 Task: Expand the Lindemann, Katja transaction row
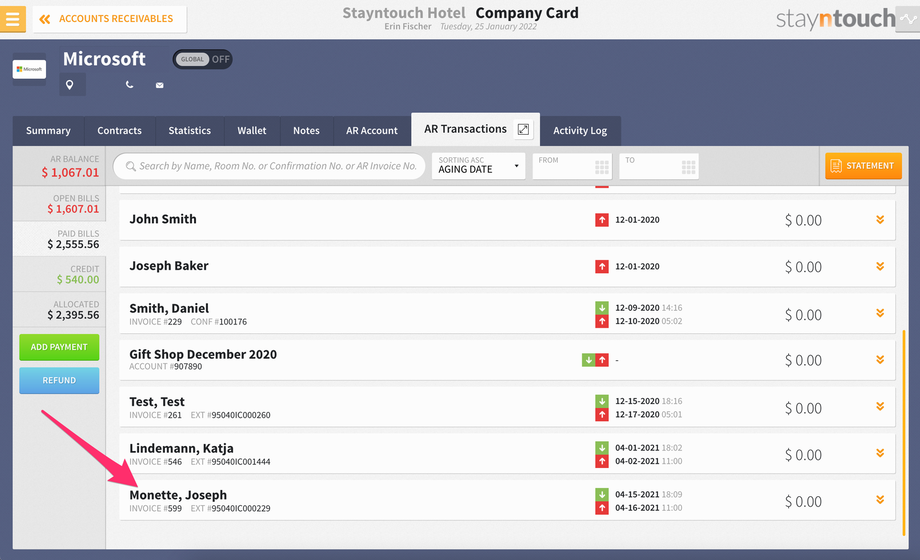tap(880, 453)
